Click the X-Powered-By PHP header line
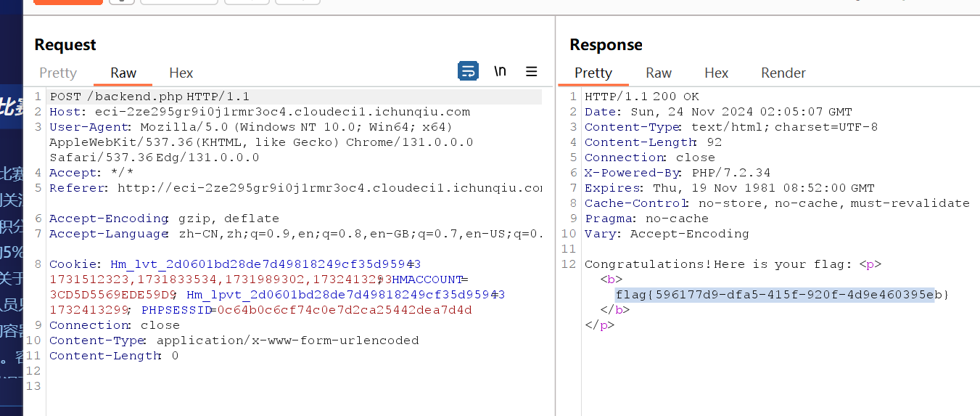 678,173
